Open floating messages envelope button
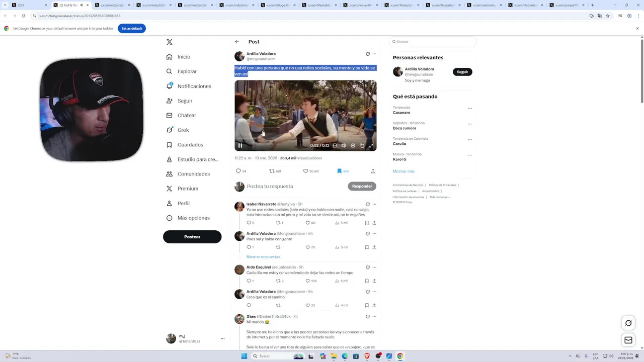Image resolution: width=644 pixels, height=362 pixels. click(x=628, y=340)
